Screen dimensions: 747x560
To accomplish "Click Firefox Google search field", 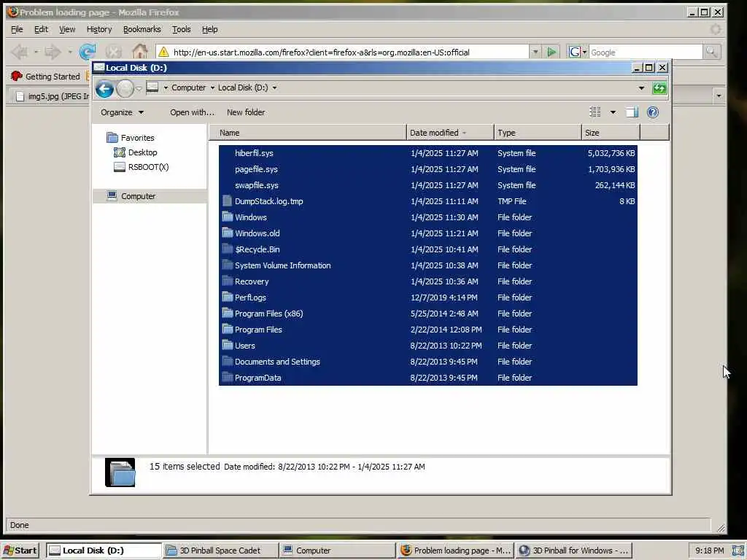I will [646, 52].
